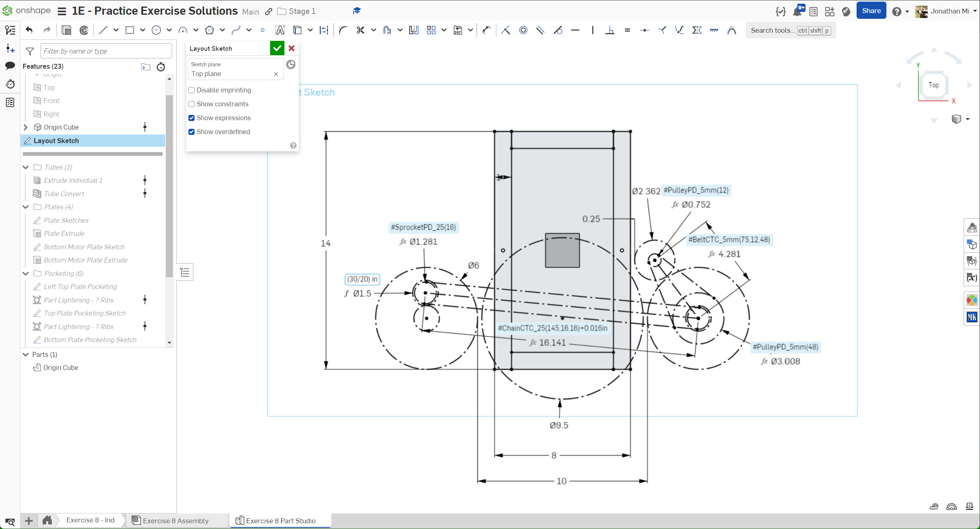980x529 pixels.
Task: Switch to Exercise 8 Assembly tab
Action: [x=176, y=520]
